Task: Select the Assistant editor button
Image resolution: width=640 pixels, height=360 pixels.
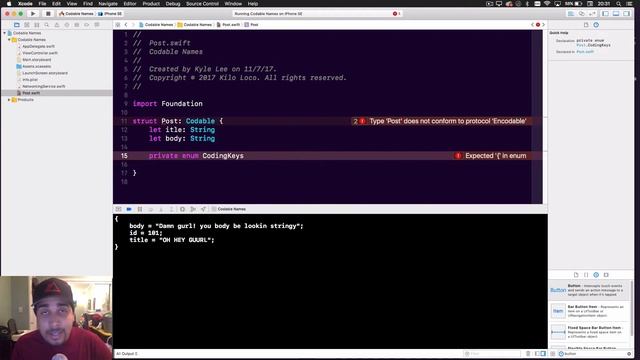Action: [582, 13]
